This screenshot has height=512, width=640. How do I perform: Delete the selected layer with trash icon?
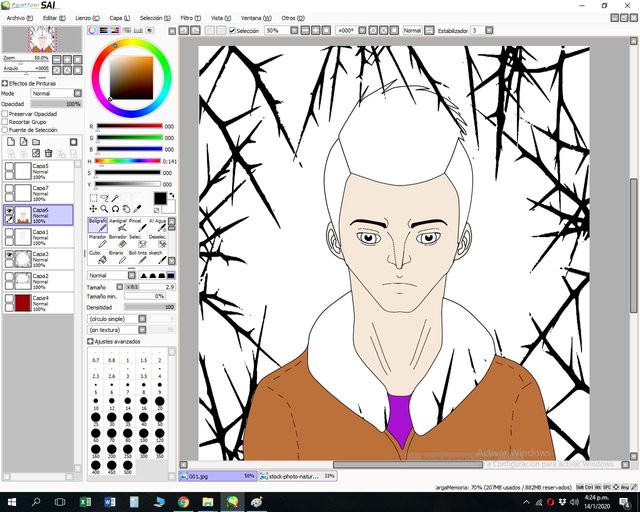(49, 153)
